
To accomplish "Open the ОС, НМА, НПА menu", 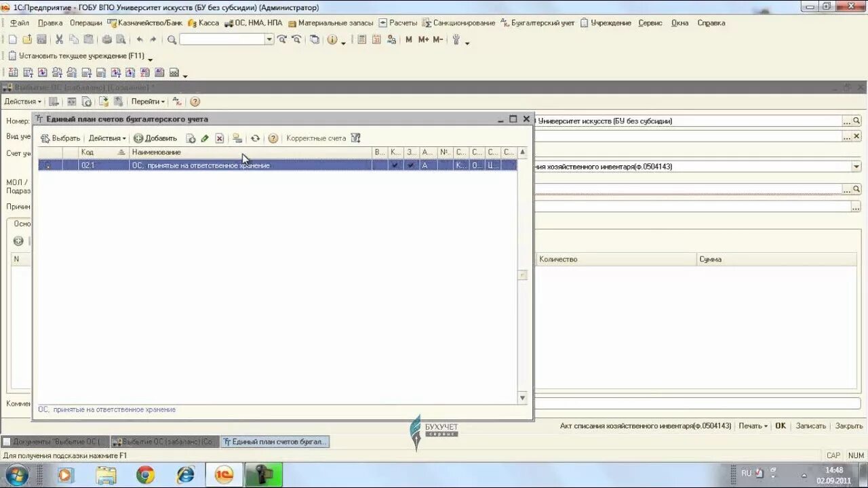I will coord(253,23).
